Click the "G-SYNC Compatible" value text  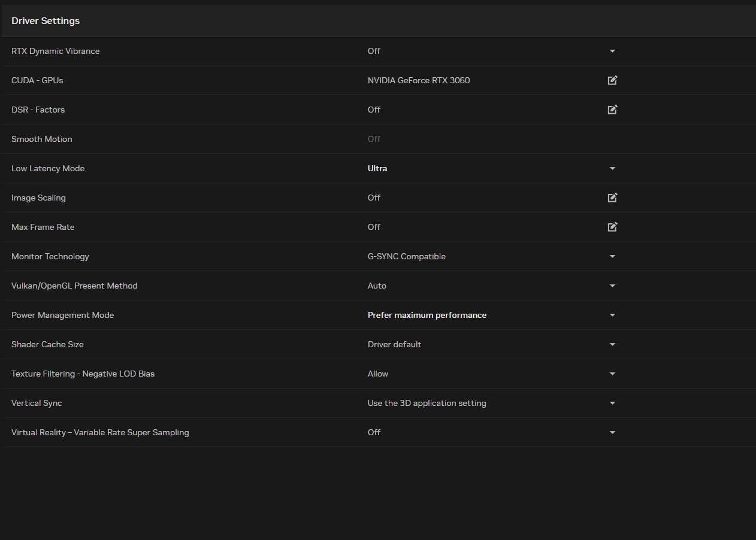406,256
